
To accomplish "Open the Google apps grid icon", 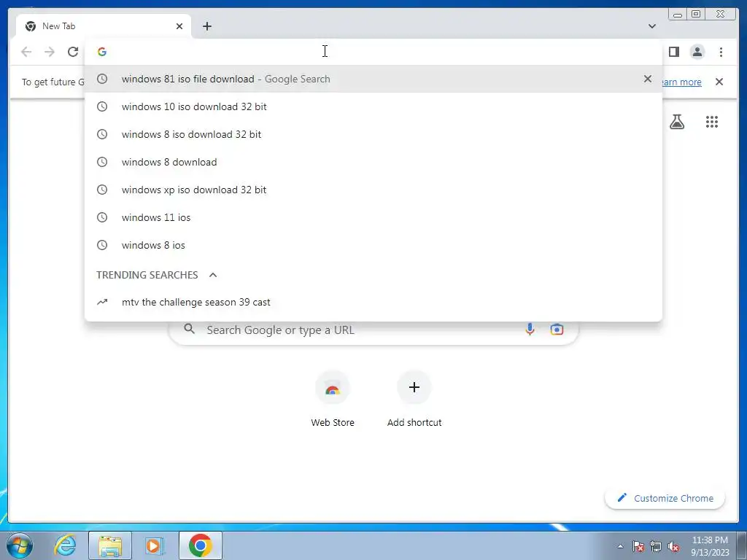I will [x=712, y=122].
